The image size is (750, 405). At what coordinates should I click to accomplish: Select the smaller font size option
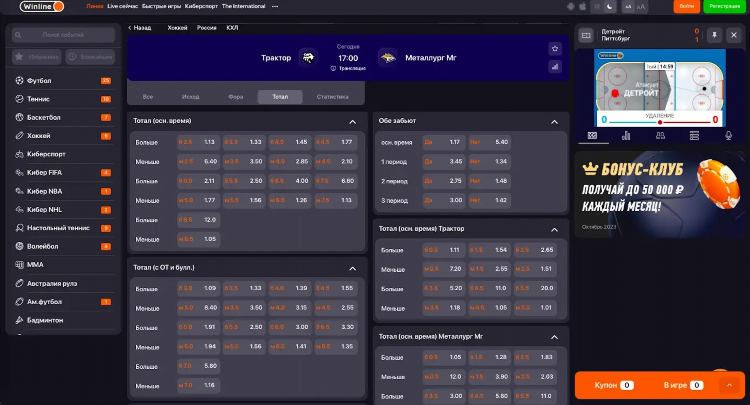tap(628, 6)
